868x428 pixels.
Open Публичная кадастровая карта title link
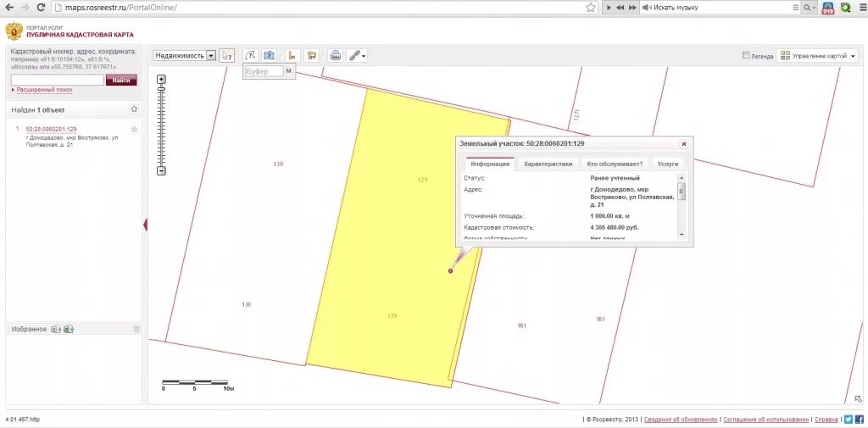pos(80,35)
